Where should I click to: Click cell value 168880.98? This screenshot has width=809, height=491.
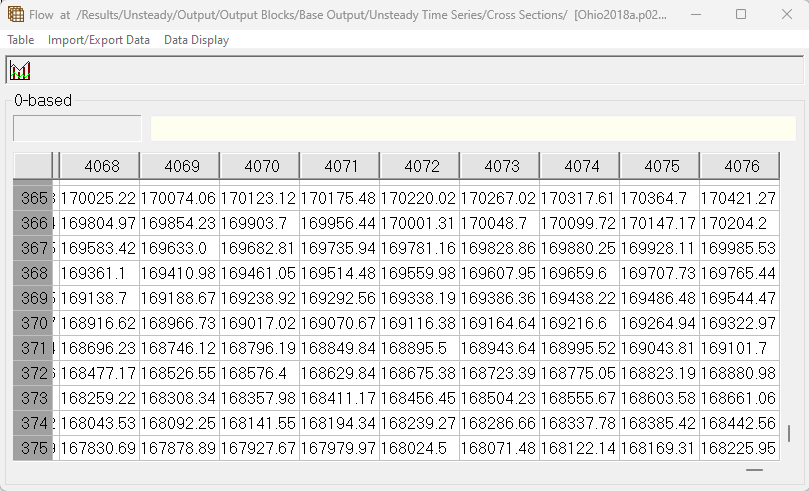tap(739, 373)
